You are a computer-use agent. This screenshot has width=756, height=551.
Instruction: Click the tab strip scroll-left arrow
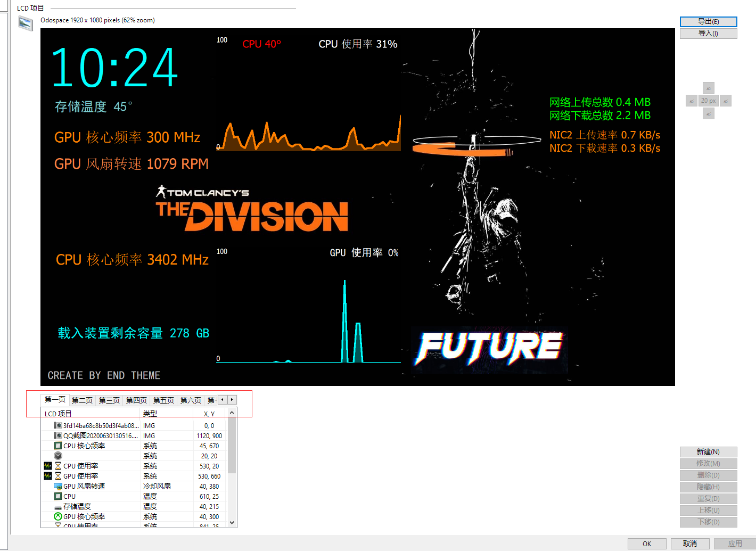223,400
